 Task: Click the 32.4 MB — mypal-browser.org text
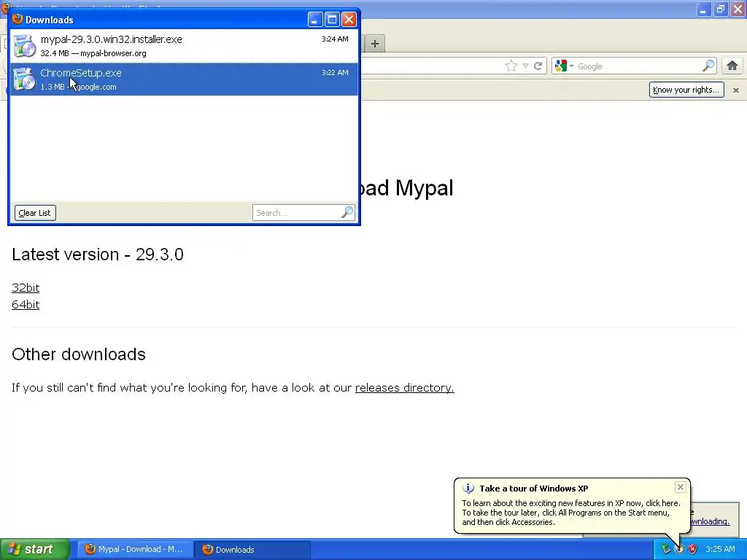[x=93, y=53]
